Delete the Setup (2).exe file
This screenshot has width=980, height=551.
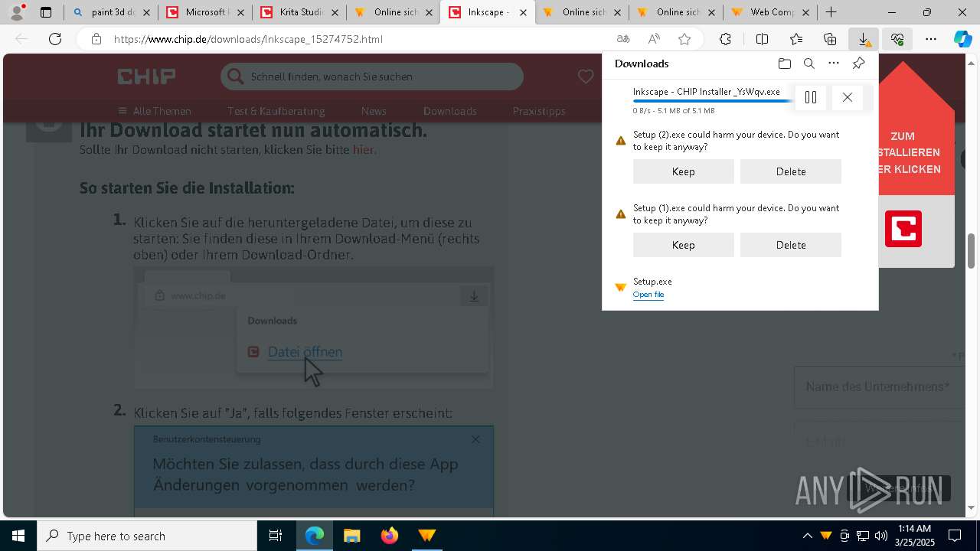point(791,171)
